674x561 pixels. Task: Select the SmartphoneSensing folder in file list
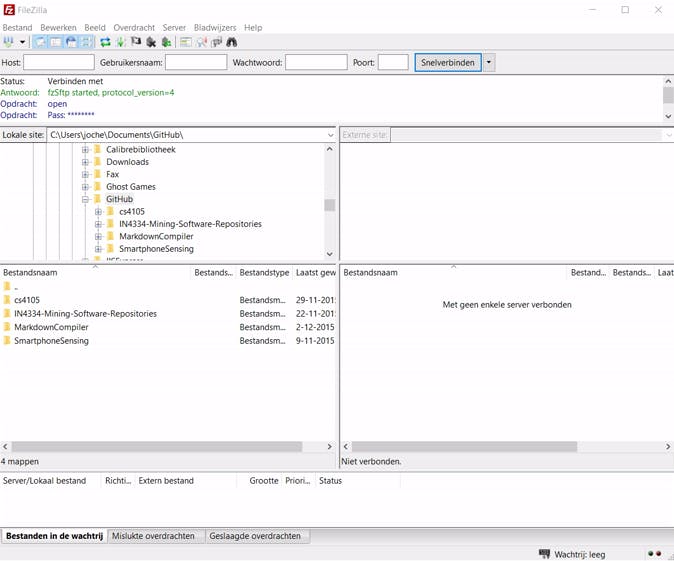pos(51,341)
